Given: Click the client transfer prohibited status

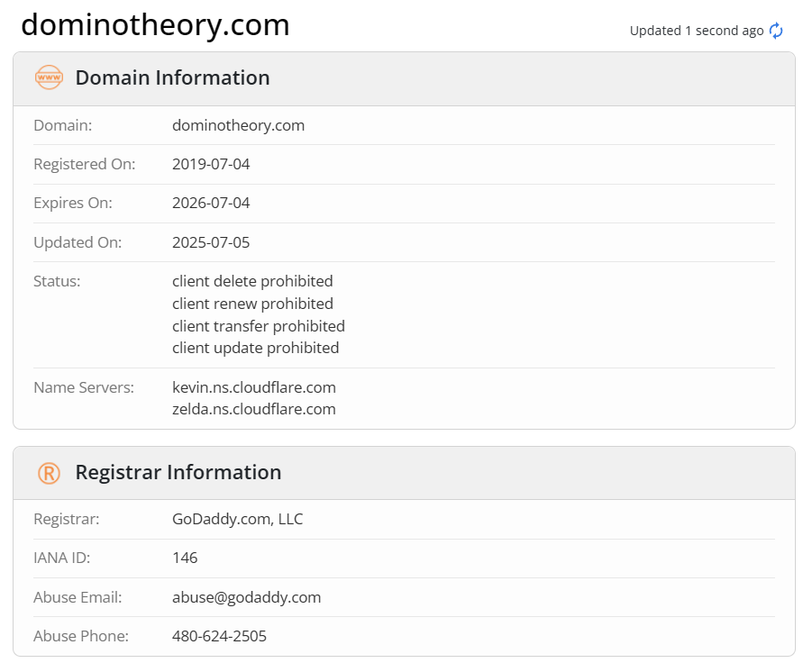Looking at the screenshot, I should coord(259,326).
